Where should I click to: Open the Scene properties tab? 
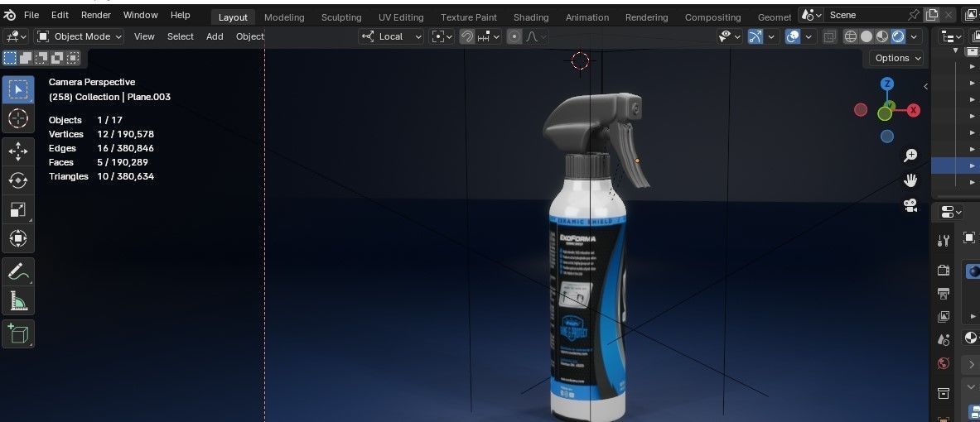(944, 339)
